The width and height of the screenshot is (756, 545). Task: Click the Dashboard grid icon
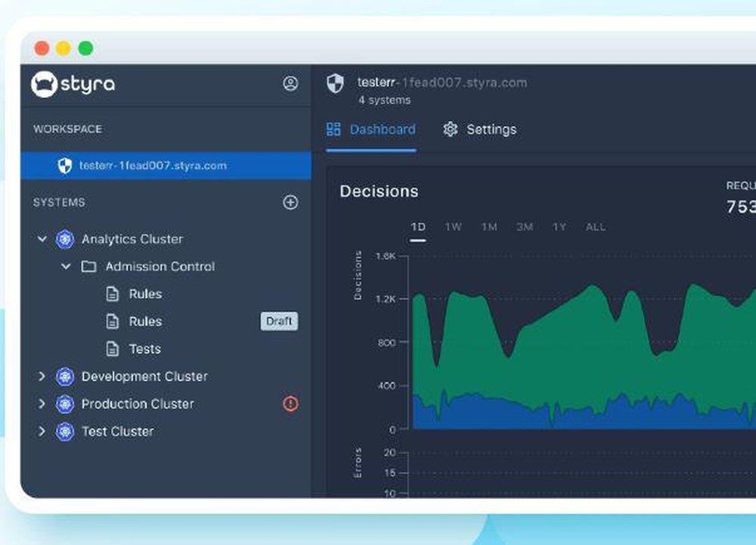coord(333,129)
